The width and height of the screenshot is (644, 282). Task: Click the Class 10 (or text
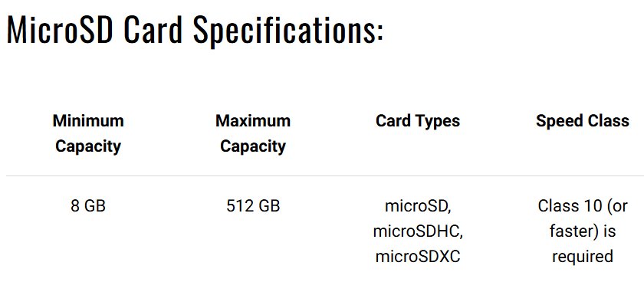[583, 206]
